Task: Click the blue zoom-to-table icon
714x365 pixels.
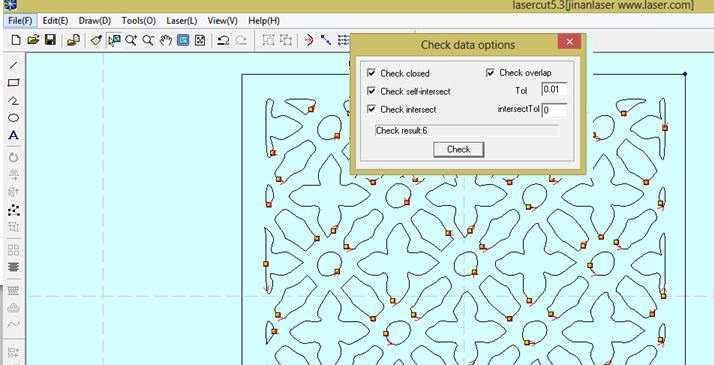Action: click(183, 41)
